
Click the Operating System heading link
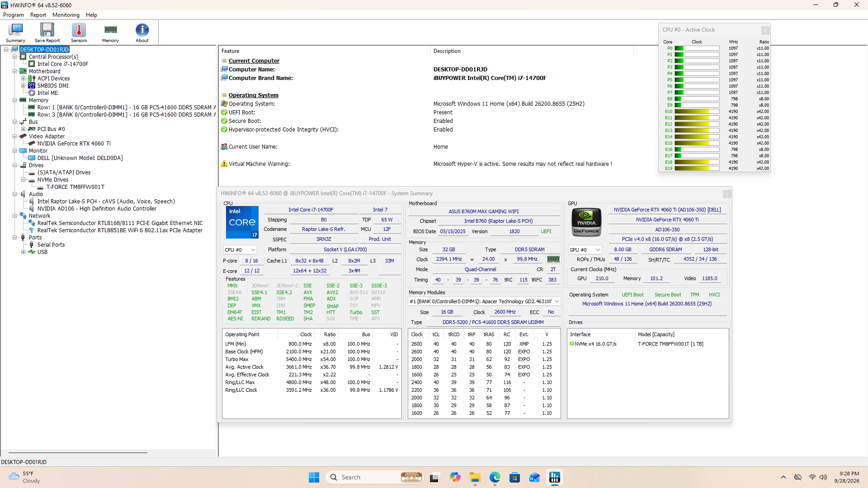pyautogui.click(x=253, y=95)
